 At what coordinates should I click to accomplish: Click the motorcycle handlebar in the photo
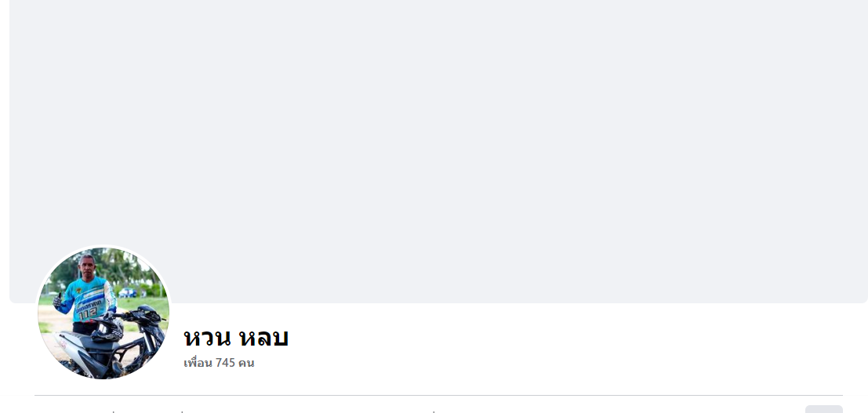pos(138,316)
